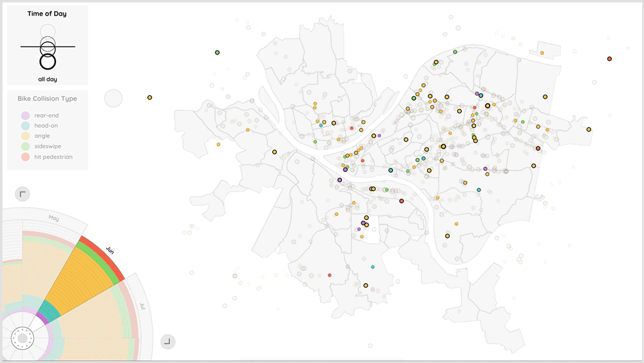Screen dimensions: 644x363
Task: Click the hit pedestrian legend label
Action: tap(53, 157)
